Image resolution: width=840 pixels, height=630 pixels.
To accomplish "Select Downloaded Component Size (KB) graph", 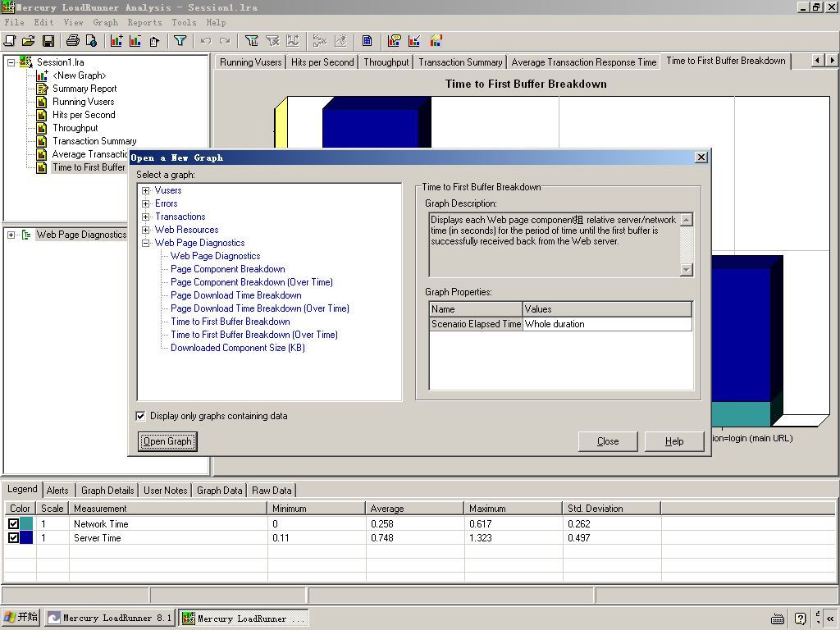I will (238, 348).
